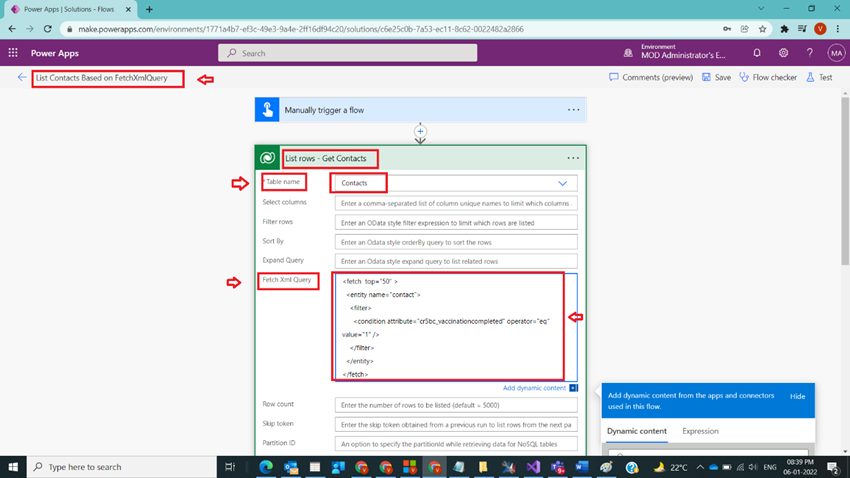Open the MA account avatar

click(836, 53)
